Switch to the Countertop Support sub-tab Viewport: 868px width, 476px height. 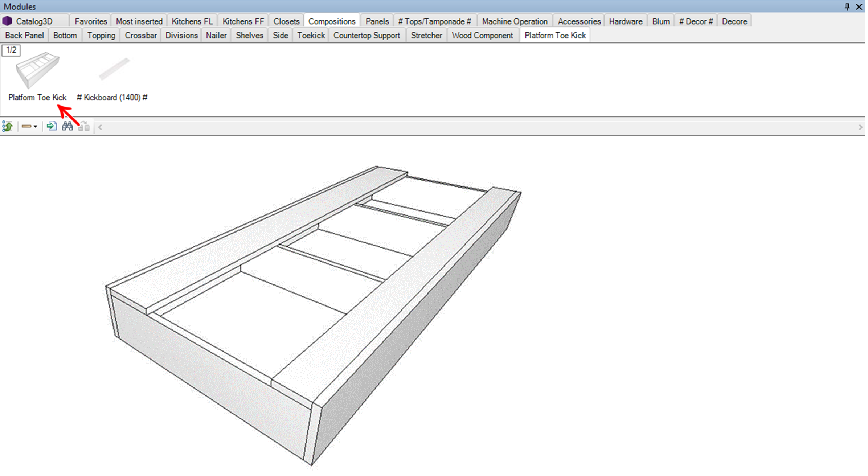point(367,36)
